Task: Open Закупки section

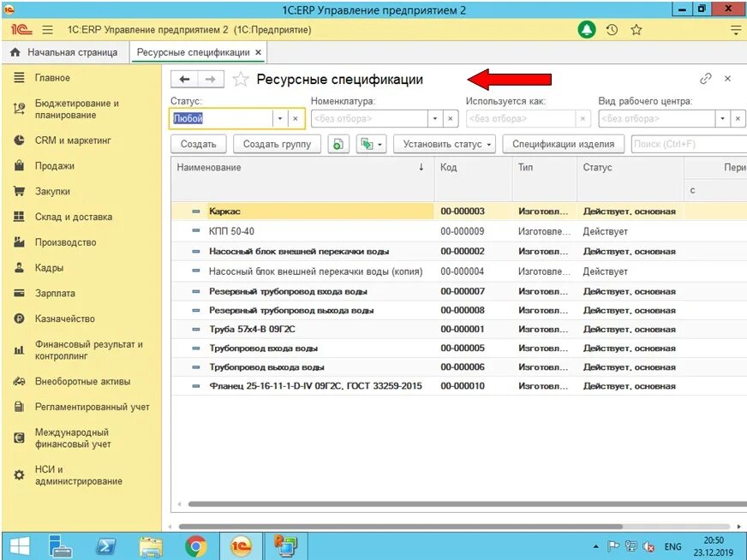Action: click(x=52, y=192)
